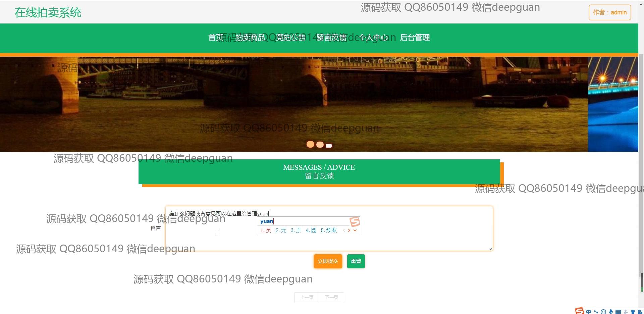The image size is (644, 314).
Task: Go to the previous candidate page arrow
Action: [344, 230]
